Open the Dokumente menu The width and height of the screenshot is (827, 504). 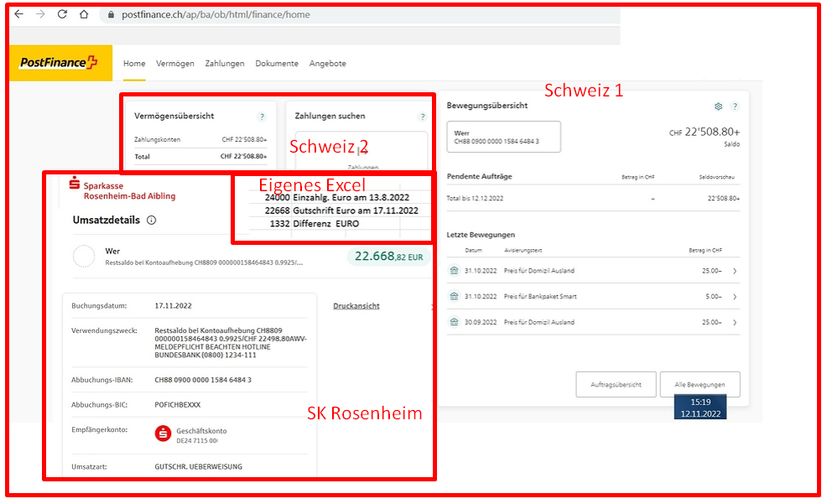[277, 63]
